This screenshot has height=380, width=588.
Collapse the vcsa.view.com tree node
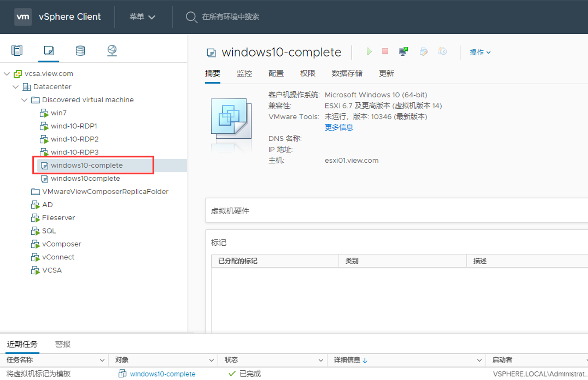tap(7, 74)
